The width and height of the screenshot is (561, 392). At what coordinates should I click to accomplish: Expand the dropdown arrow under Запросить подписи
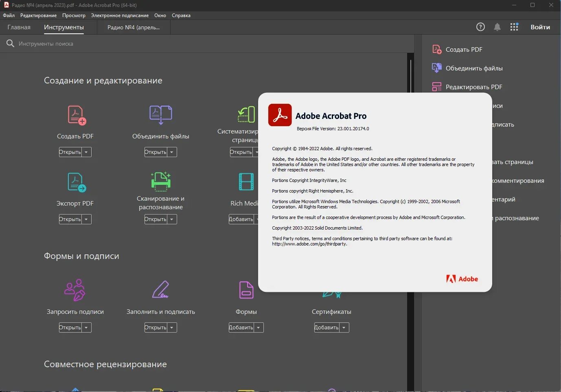click(86, 328)
